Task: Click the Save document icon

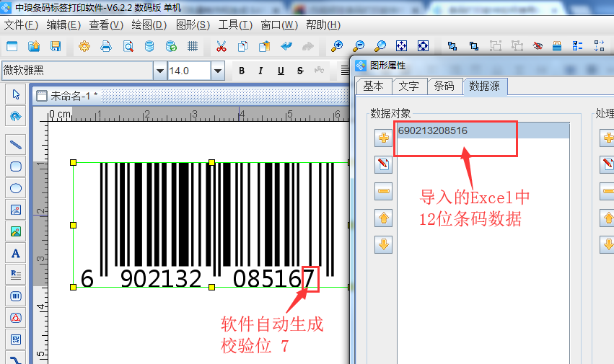Action: (56, 46)
